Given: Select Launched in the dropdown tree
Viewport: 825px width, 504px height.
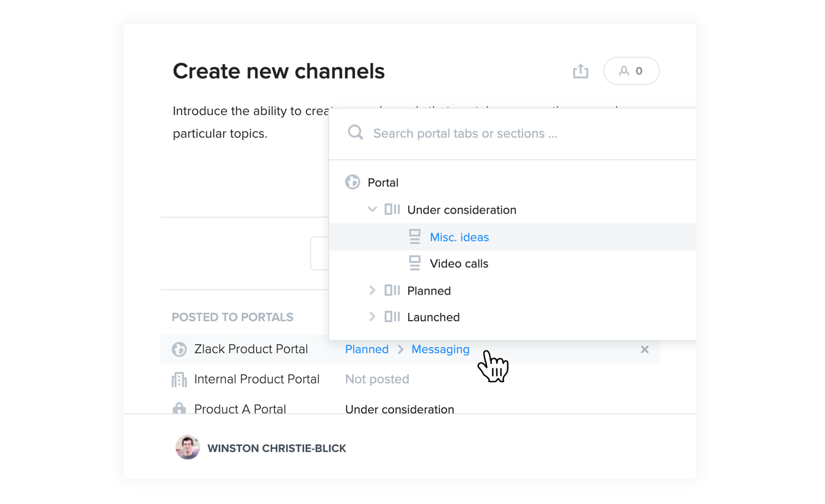Looking at the screenshot, I should 433,317.
